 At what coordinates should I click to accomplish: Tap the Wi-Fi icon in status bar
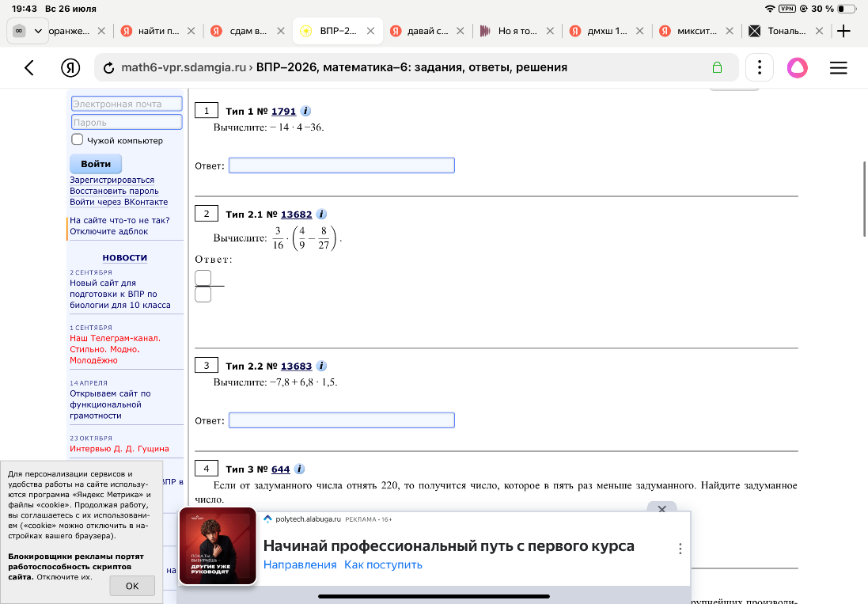(770, 9)
